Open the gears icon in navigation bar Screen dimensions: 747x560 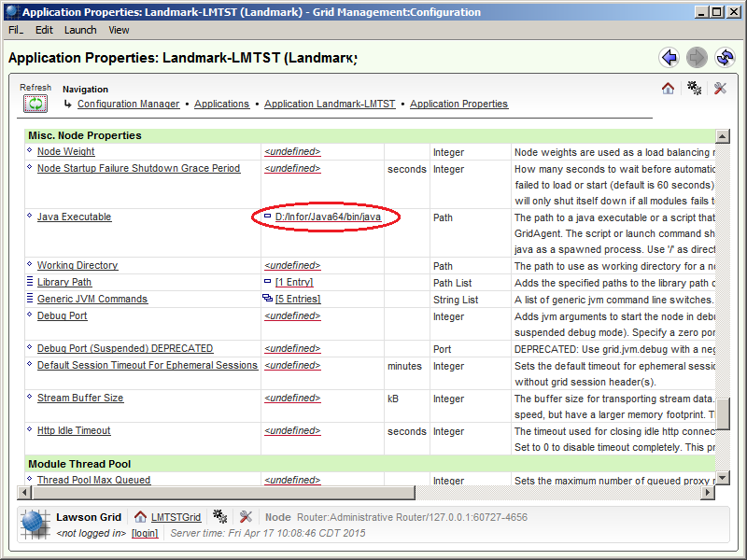coord(694,89)
